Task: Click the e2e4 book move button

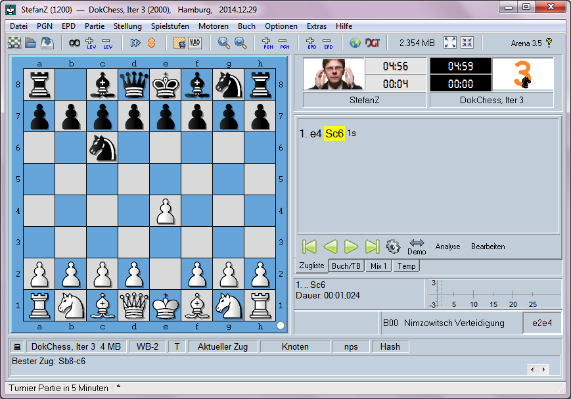Action: [542, 323]
